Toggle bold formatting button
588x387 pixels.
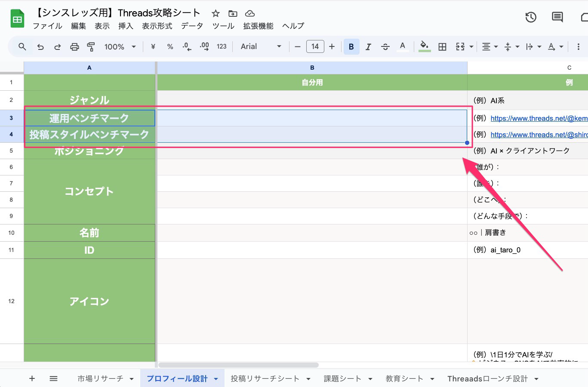(351, 47)
